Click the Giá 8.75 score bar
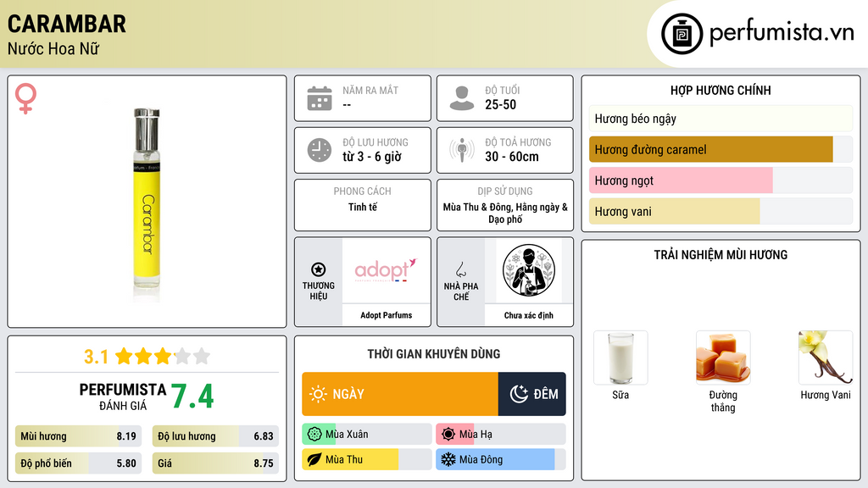This screenshot has width=868, height=488. [215, 463]
